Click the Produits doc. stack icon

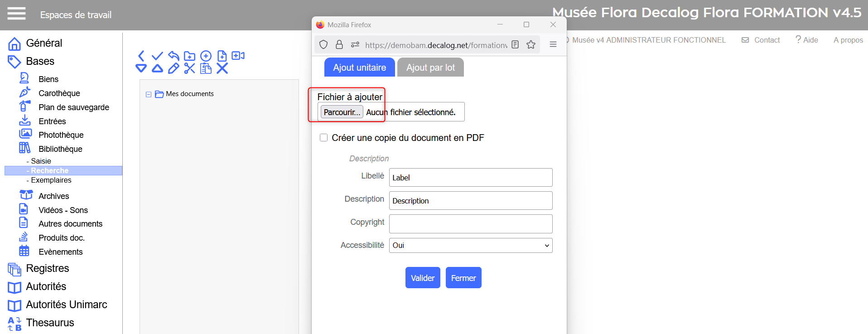click(x=24, y=237)
